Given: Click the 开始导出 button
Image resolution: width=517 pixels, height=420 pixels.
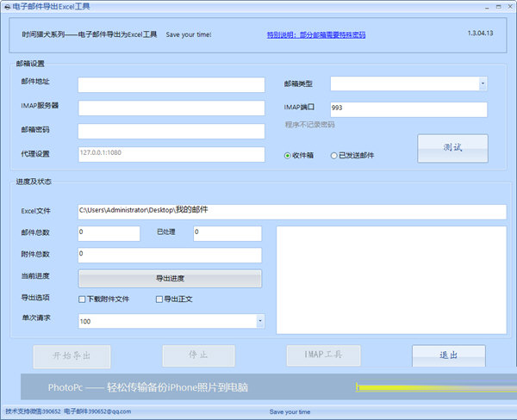Looking at the screenshot, I should [x=73, y=355].
